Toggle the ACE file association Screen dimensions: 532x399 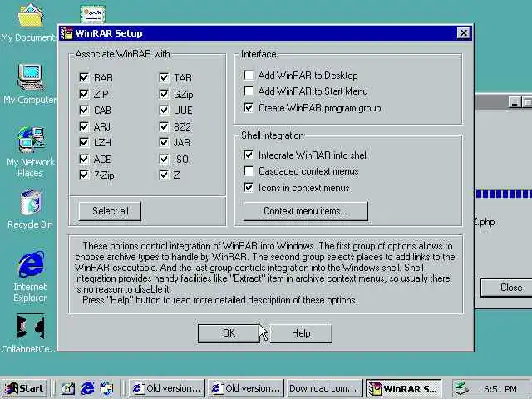click(84, 159)
